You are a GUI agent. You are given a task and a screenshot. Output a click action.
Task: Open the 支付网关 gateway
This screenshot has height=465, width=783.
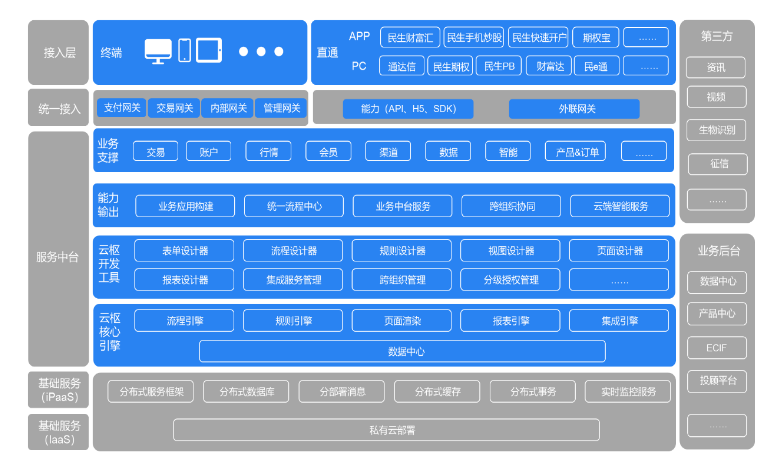point(122,108)
